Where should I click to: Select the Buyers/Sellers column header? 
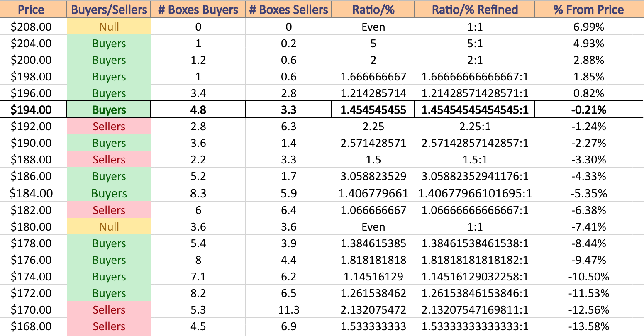[109, 10]
